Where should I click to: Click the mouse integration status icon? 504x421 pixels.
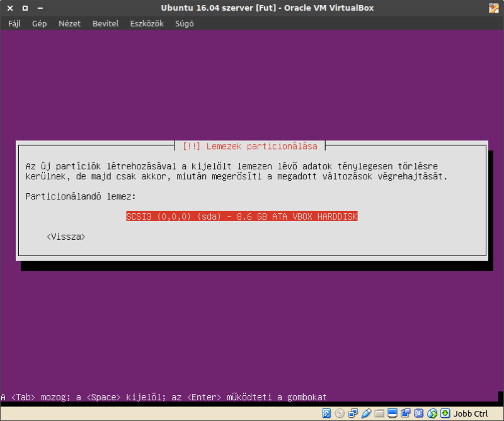432,413
